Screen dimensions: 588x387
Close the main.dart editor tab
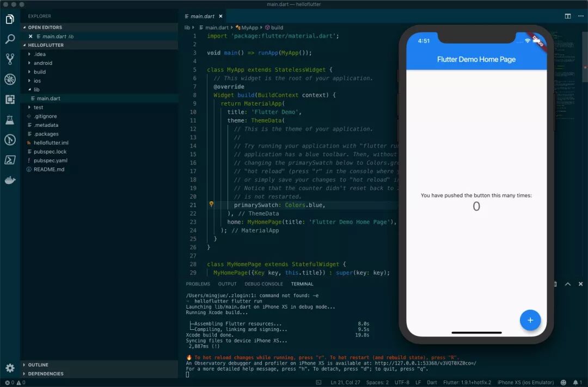[220, 16]
